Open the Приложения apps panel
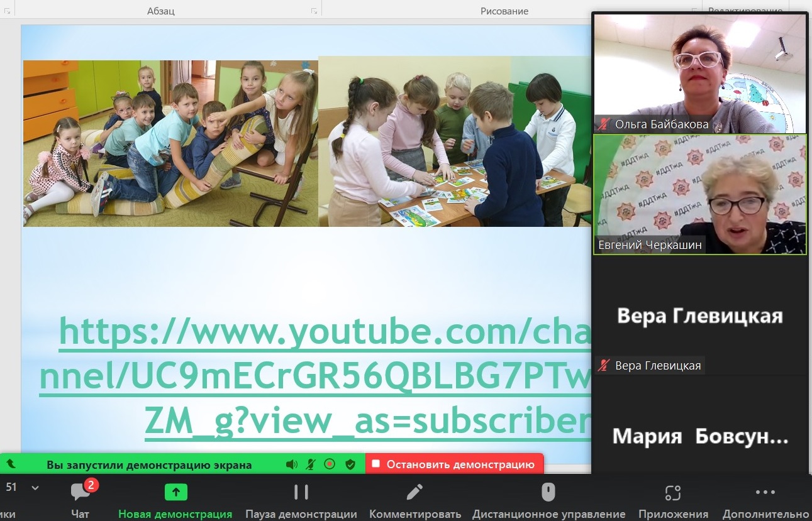 click(x=673, y=500)
